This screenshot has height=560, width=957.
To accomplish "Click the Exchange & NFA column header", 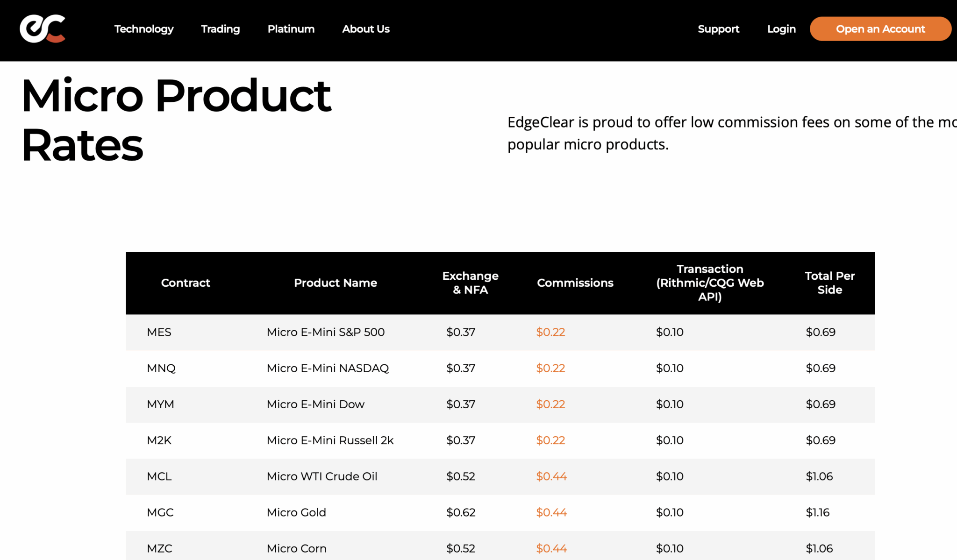I will tap(470, 283).
